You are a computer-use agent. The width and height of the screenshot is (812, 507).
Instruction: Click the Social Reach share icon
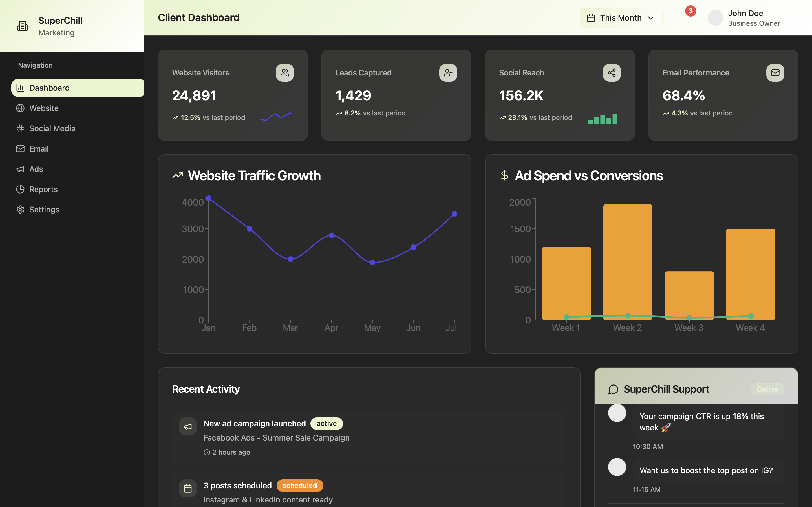[x=611, y=73]
